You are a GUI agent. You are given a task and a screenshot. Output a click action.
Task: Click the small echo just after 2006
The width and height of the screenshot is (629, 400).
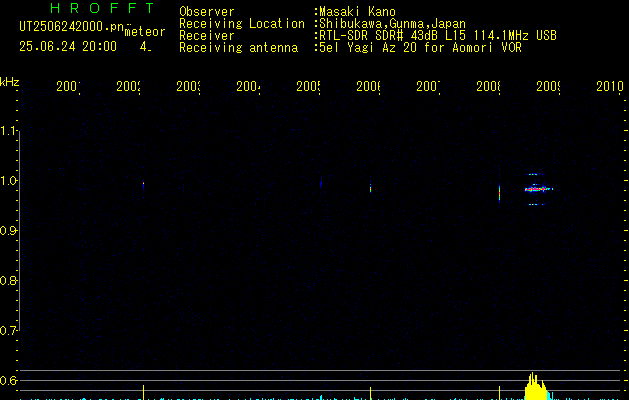[370, 188]
